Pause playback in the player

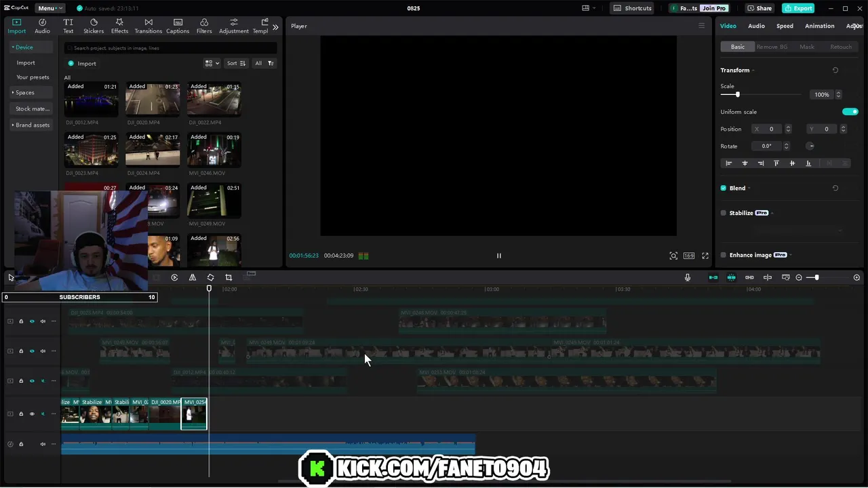tap(498, 256)
